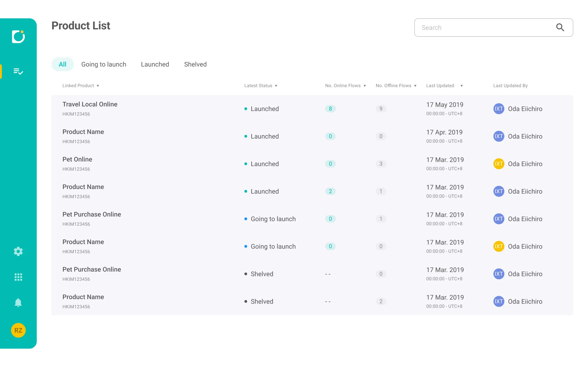
Task: Click yellow IXT avatar in Pet Online row
Action: coord(498,164)
